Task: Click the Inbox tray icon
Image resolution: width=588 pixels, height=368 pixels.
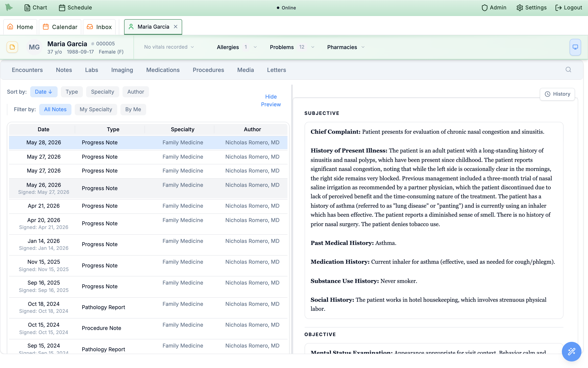Action: (x=90, y=27)
